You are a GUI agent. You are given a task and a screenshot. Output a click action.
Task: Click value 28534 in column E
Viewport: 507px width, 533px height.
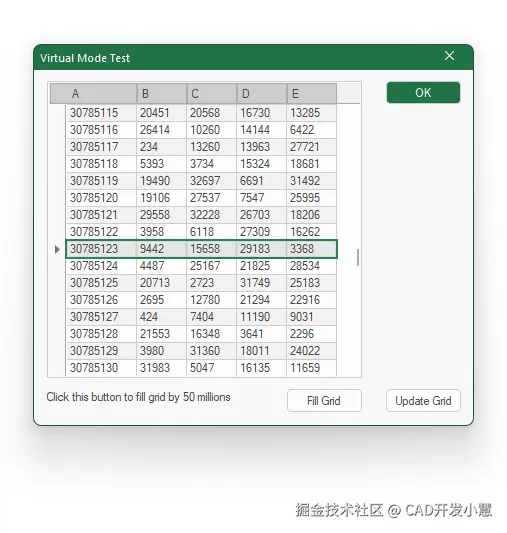point(311,266)
